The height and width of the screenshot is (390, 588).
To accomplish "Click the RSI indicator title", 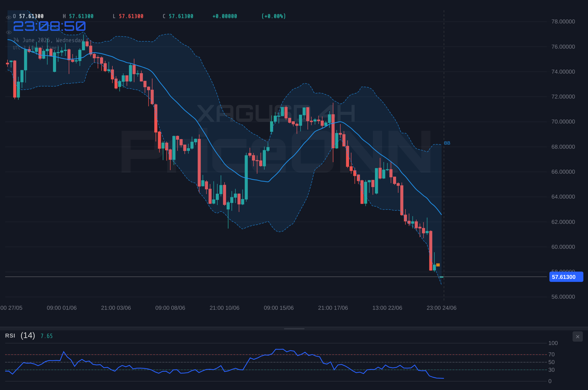I will pos(10,336).
